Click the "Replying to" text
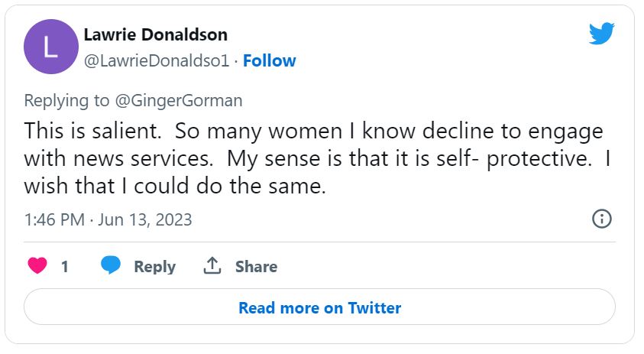Image resolution: width=644 pixels, height=354 pixels. [x=64, y=100]
